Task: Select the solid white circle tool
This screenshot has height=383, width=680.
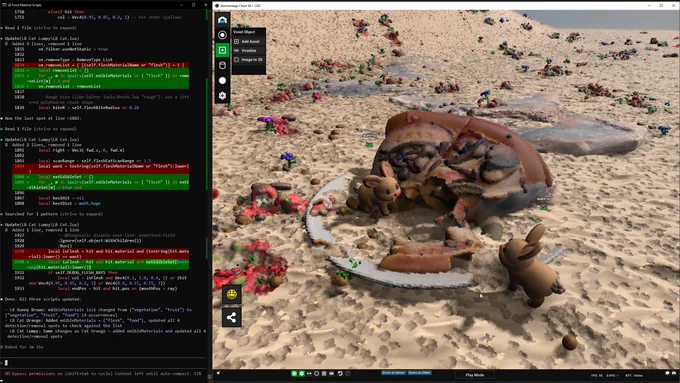Action: 222,81
